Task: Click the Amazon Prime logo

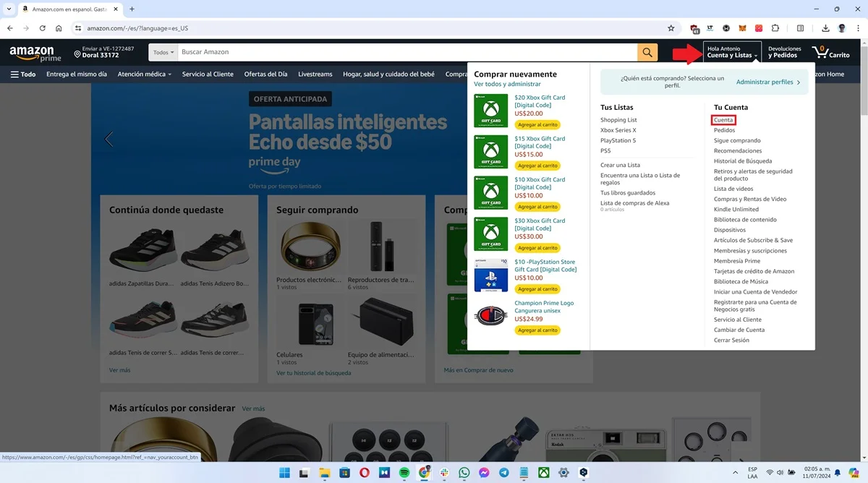Action: click(35, 52)
